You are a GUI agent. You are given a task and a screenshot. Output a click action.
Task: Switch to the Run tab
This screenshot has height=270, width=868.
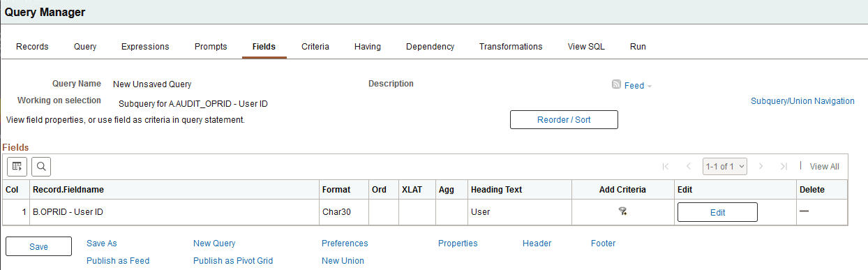pyautogui.click(x=638, y=47)
